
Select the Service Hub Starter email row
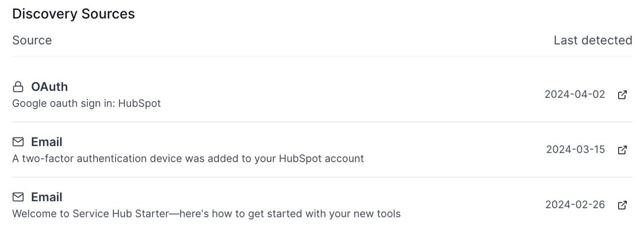[322, 205]
